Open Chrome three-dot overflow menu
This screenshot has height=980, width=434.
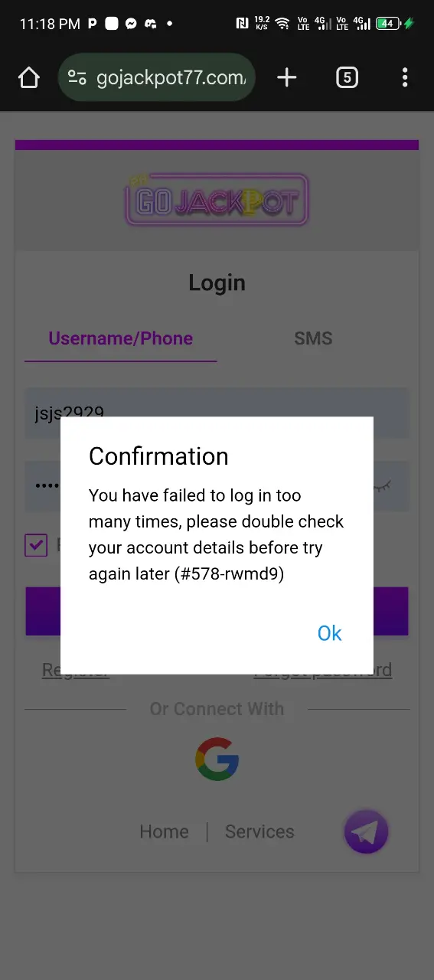point(405,77)
